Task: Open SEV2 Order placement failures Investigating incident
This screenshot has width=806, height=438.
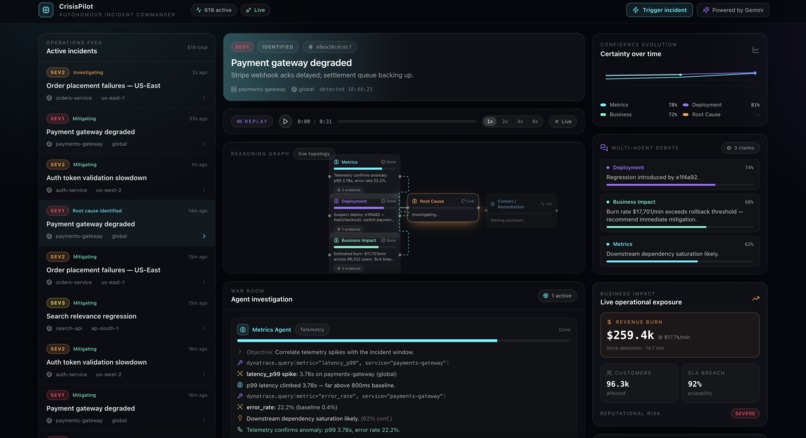Action: pos(126,85)
